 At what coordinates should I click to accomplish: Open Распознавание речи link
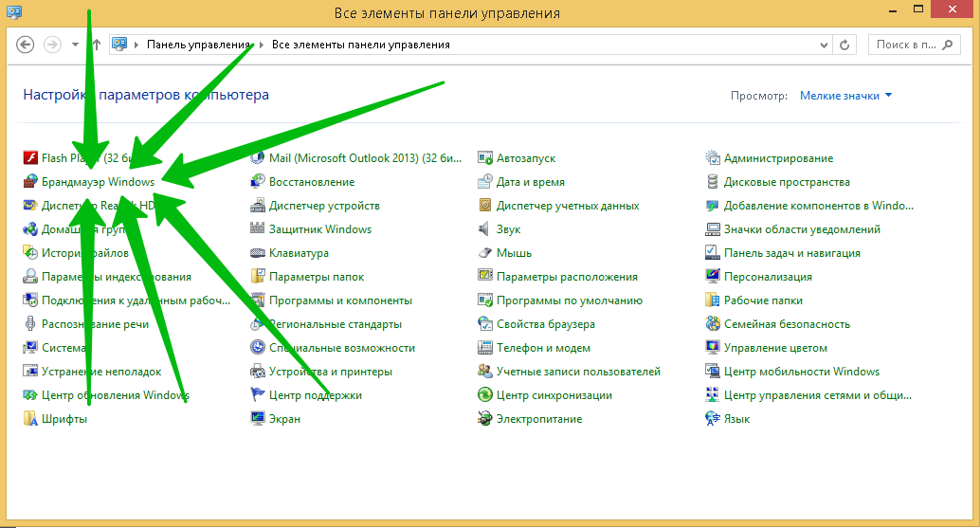95,324
